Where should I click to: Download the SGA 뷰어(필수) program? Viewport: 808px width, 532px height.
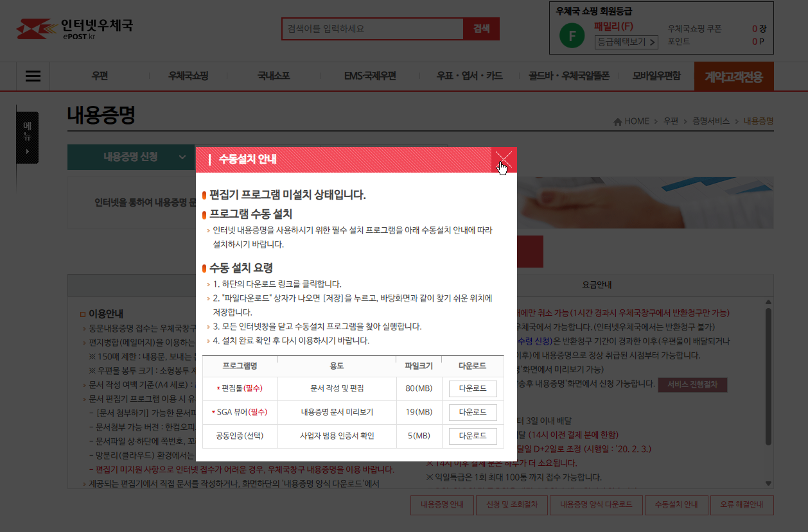[473, 412]
